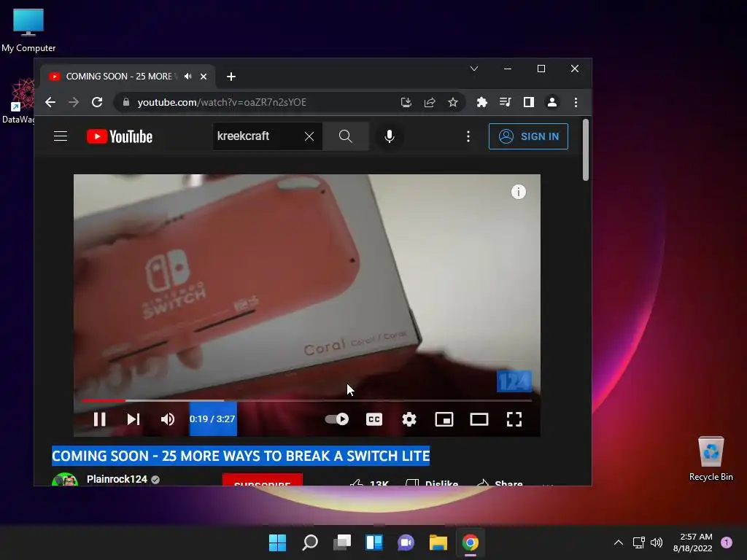Open the notification count badge
Image resolution: width=747 pixels, height=560 pixels.
tap(727, 542)
